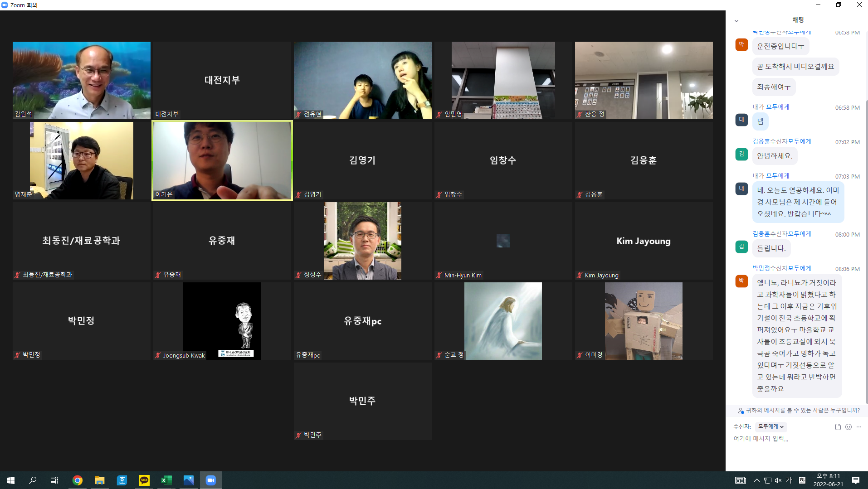Show hidden system tray icons
Screen dimensions: 868x489
756,480
